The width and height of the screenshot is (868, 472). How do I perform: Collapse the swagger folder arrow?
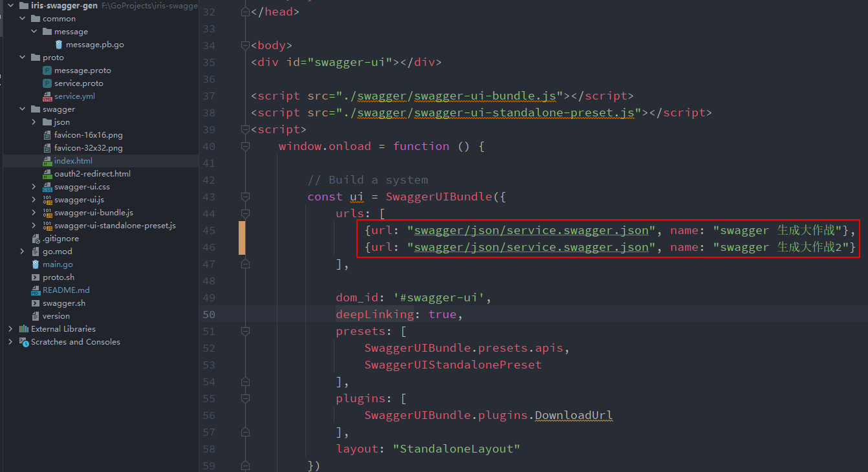coord(23,109)
